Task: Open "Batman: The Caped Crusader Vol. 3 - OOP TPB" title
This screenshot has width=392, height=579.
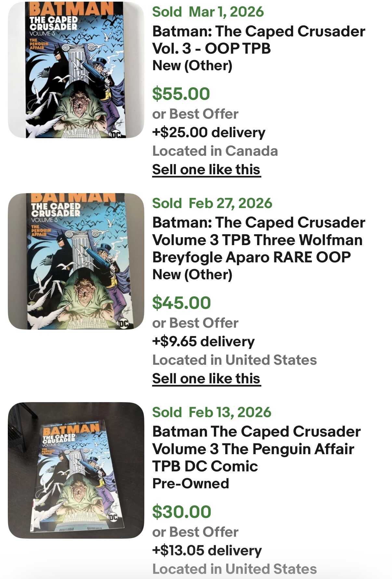Action: 258,40
